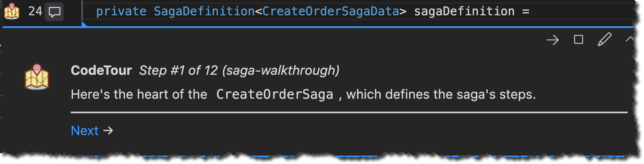Follow the Next link to step two
Viewport: 644px width, 164px height.
tap(84, 131)
